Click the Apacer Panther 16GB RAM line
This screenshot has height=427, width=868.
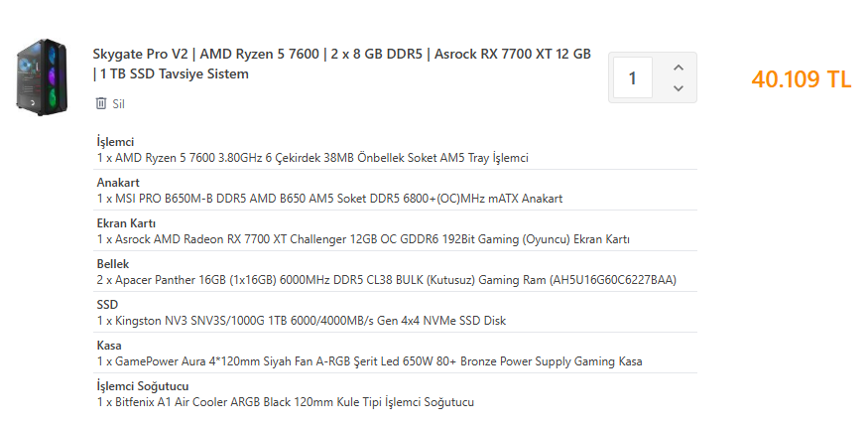point(386,280)
